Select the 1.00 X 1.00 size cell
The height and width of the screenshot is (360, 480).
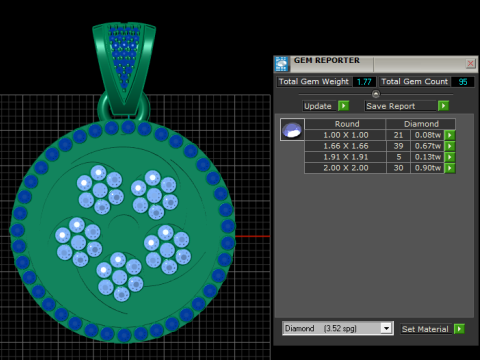(x=345, y=135)
